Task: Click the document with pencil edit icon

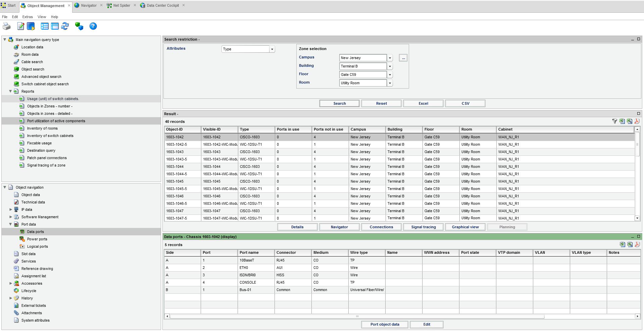Action: tap(21, 26)
